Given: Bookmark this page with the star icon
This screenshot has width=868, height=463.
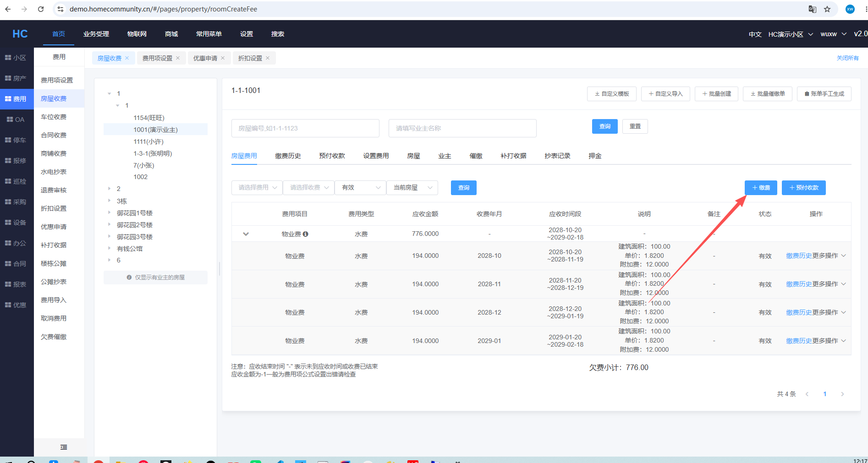Looking at the screenshot, I should [x=827, y=9].
